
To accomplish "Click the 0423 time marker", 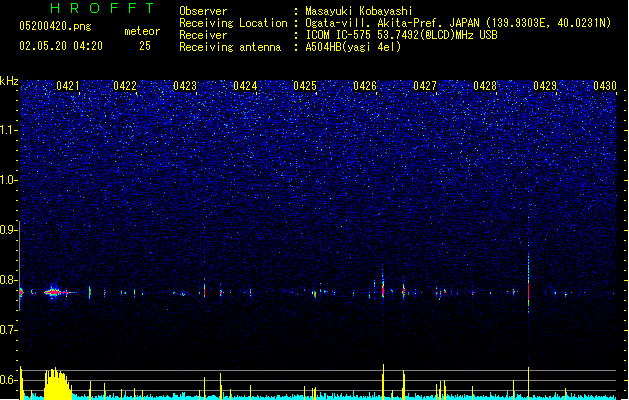I will 185,86.
